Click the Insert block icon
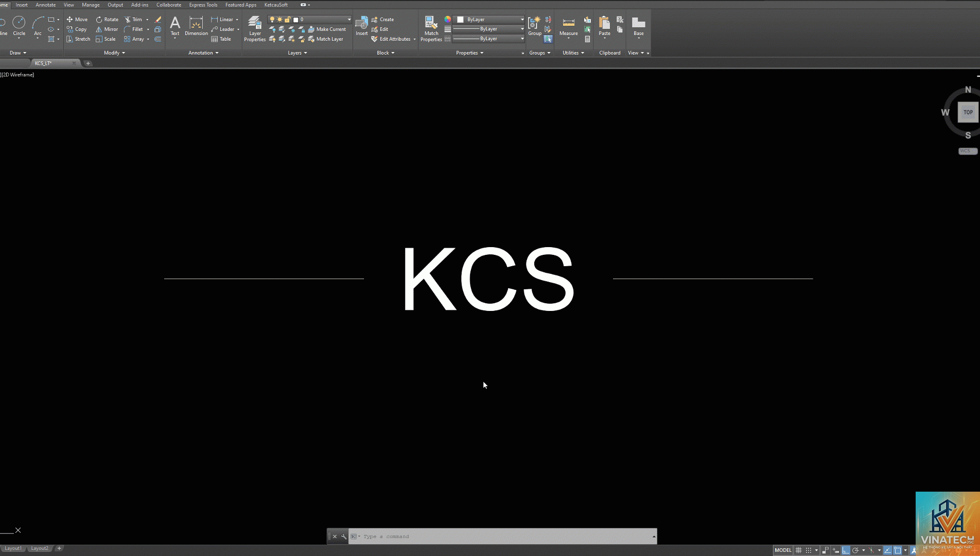 (x=362, y=26)
